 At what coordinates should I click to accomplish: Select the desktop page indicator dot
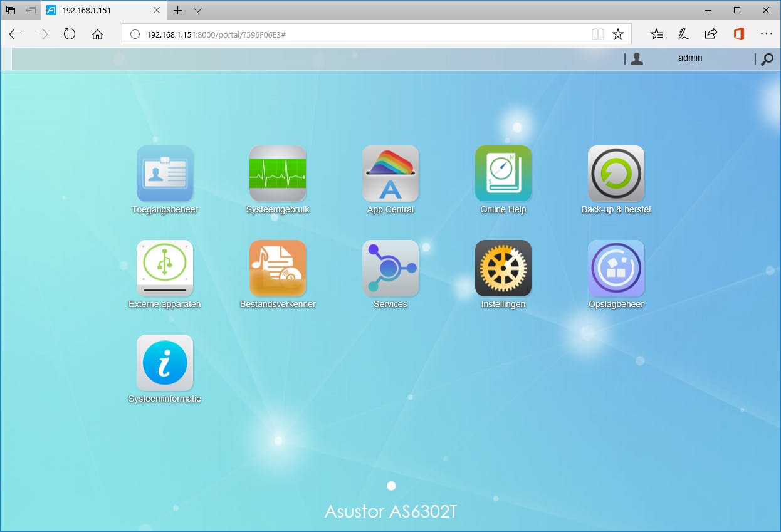pos(392,486)
